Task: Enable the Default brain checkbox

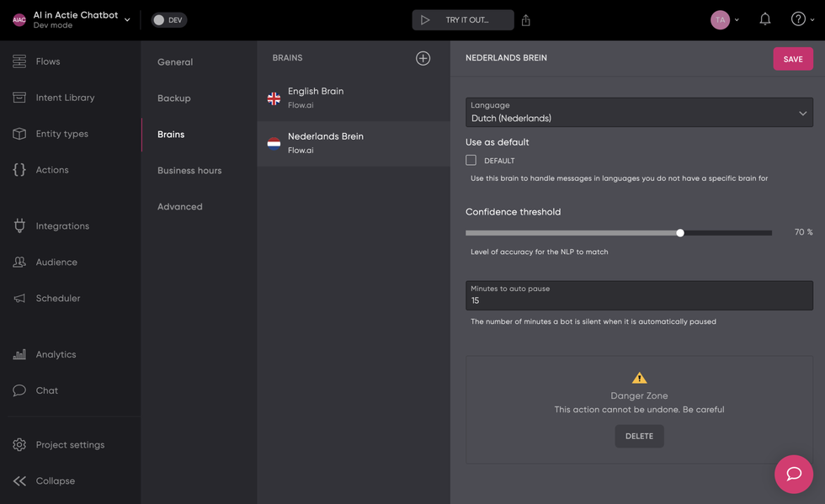Action: click(471, 160)
